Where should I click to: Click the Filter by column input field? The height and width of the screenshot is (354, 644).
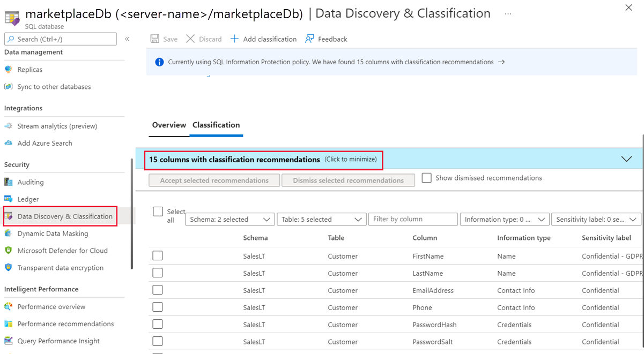pos(413,219)
